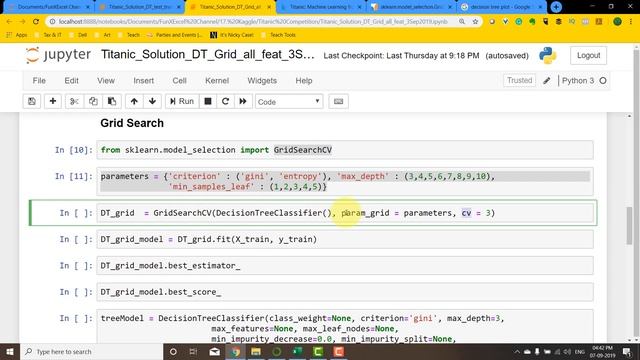Click into the DT_grid.fit cell
640x360 pixels.
coord(344,239)
